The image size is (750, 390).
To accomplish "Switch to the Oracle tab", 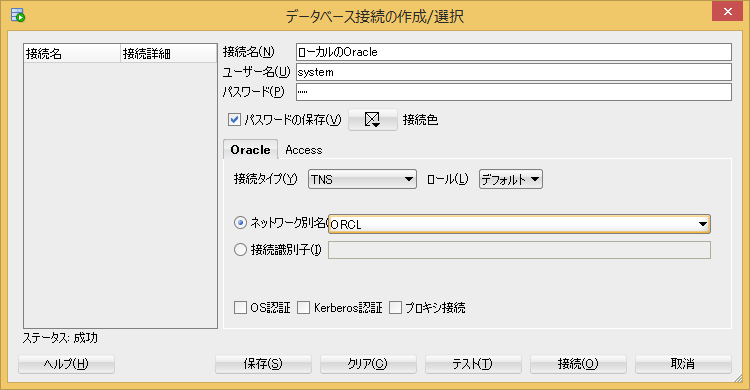I will 250,150.
